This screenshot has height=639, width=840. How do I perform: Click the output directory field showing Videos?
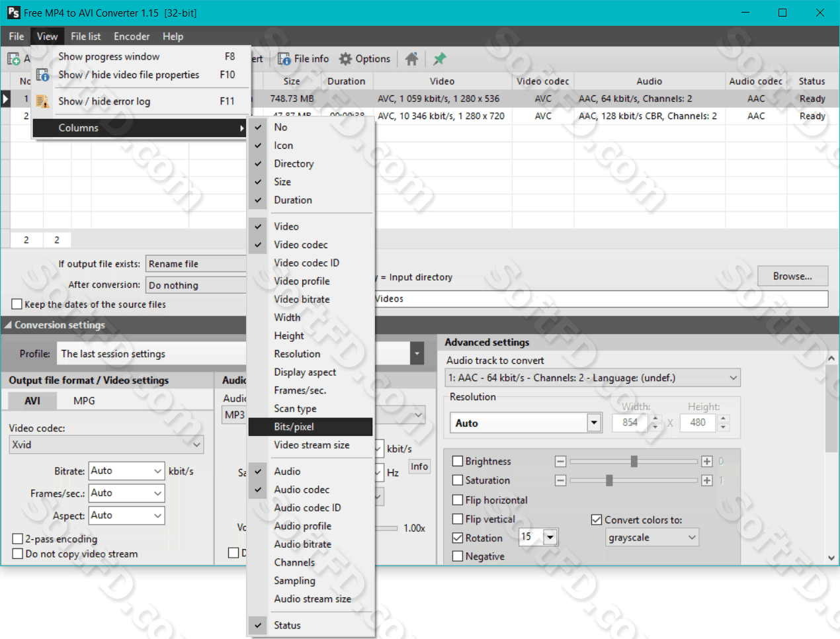(x=601, y=299)
